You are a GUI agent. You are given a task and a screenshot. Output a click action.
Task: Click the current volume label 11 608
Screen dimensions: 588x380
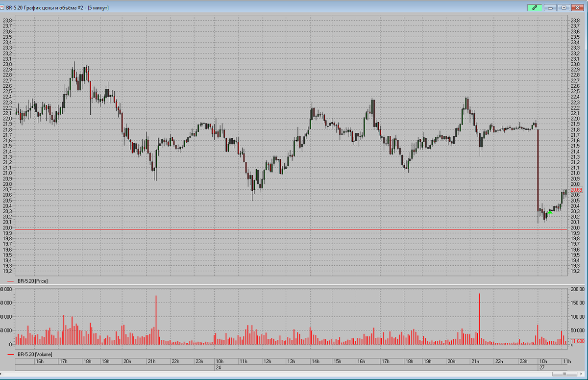click(x=578, y=341)
